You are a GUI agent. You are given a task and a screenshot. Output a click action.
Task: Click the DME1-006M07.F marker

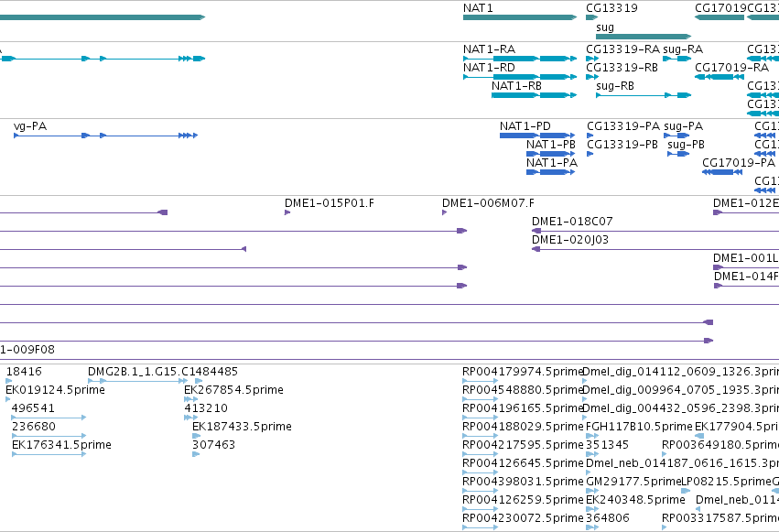(x=444, y=212)
